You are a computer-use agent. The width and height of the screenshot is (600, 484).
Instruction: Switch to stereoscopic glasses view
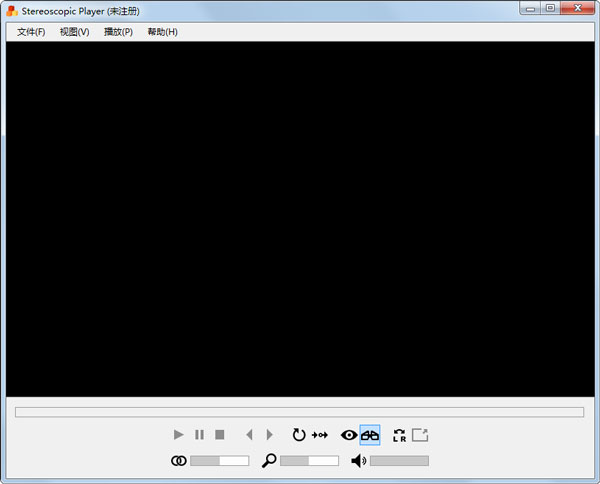coord(370,435)
